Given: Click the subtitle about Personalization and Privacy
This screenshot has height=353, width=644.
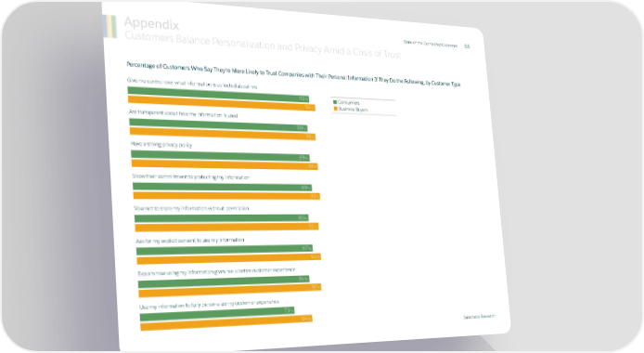Looking at the screenshot, I should coord(263,45).
